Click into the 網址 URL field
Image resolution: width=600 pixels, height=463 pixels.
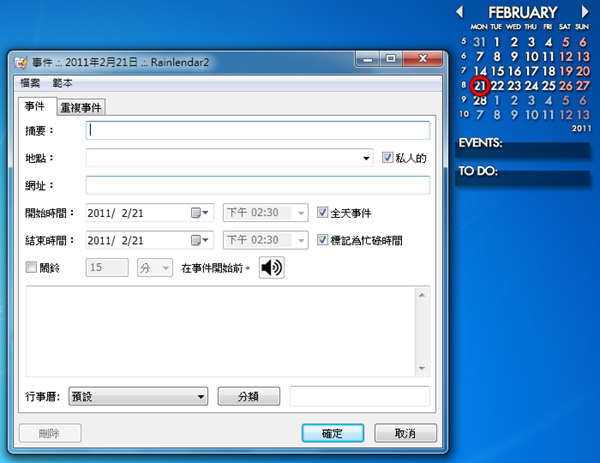(258, 185)
